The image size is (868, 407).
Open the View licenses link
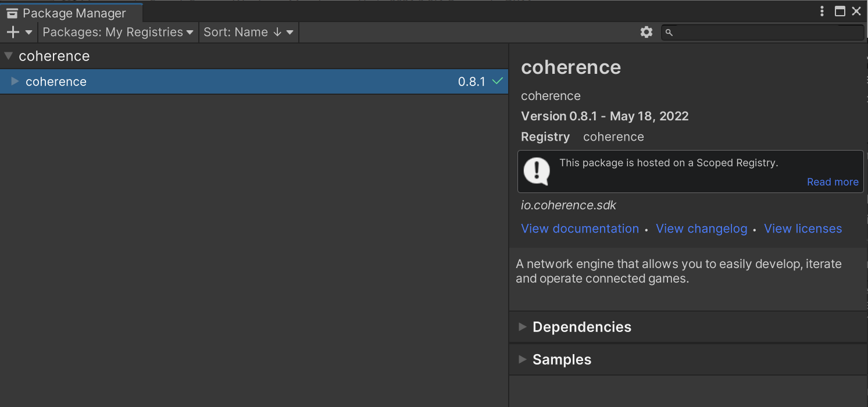pos(802,229)
